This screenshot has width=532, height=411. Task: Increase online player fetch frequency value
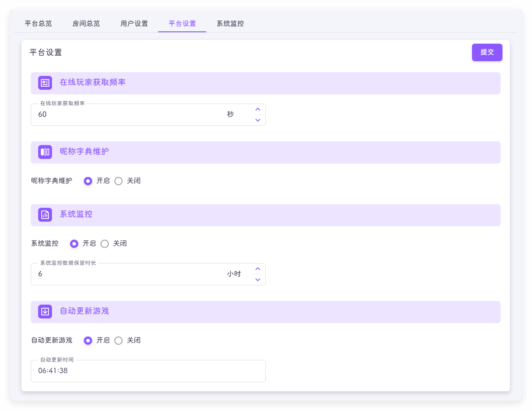tap(258, 109)
